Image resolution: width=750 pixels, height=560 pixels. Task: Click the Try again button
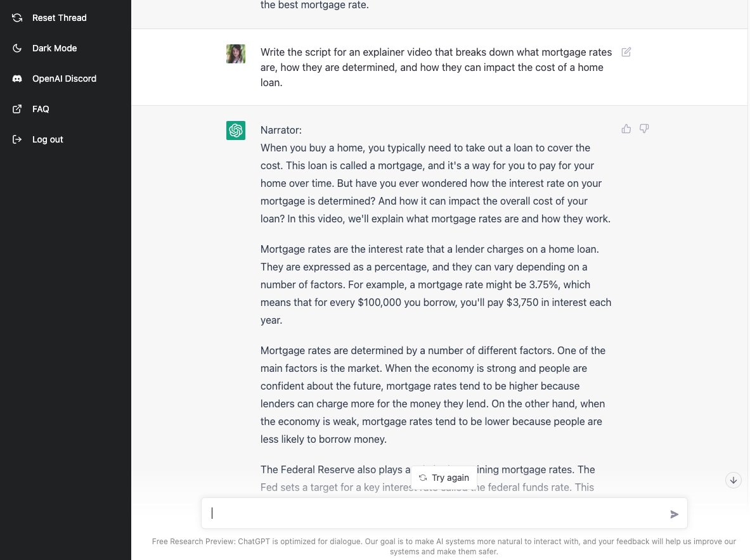tap(444, 478)
